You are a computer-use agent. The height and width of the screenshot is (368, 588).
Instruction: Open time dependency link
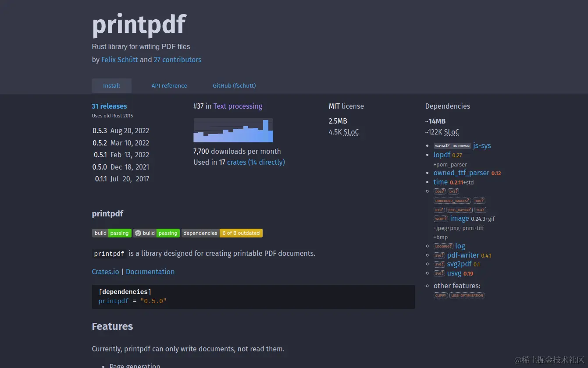441,182
